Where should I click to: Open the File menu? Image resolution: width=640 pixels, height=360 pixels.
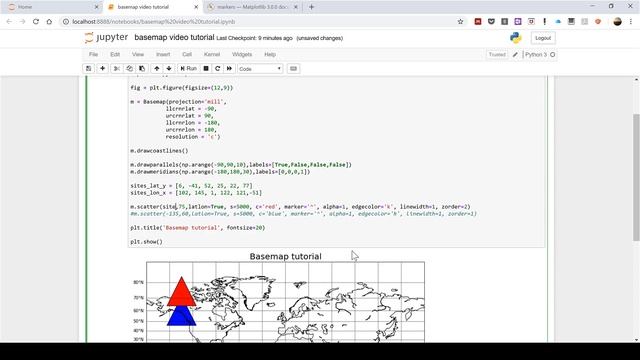tap(93, 54)
